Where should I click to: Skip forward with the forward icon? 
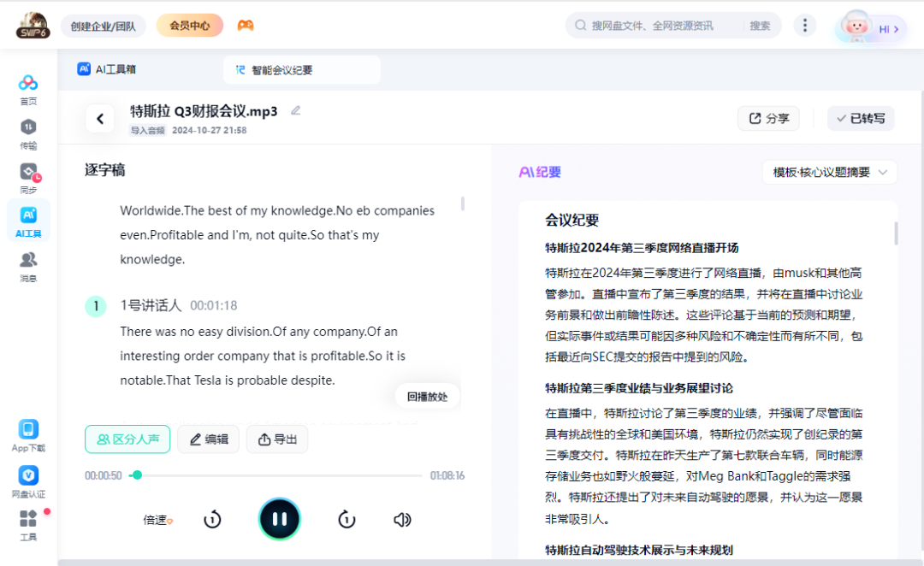(x=346, y=520)
